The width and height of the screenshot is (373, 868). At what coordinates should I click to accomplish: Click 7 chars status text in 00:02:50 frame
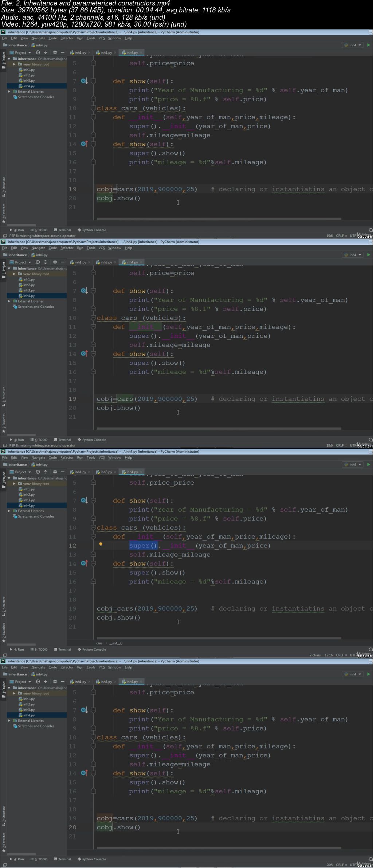(315, 655)
